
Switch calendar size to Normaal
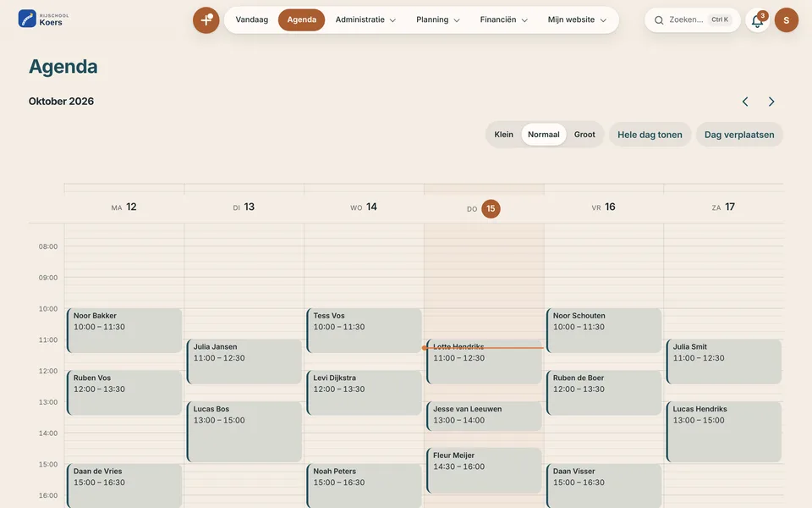(x=543, y=135)
